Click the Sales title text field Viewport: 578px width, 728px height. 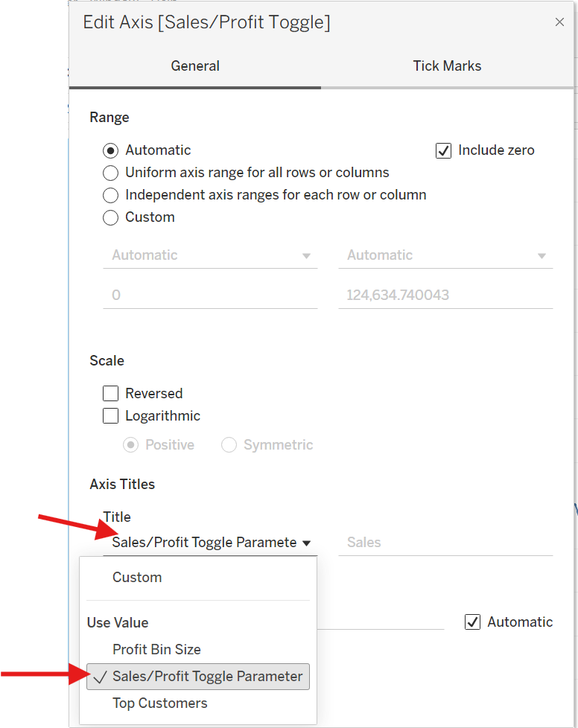click(447, 543)
